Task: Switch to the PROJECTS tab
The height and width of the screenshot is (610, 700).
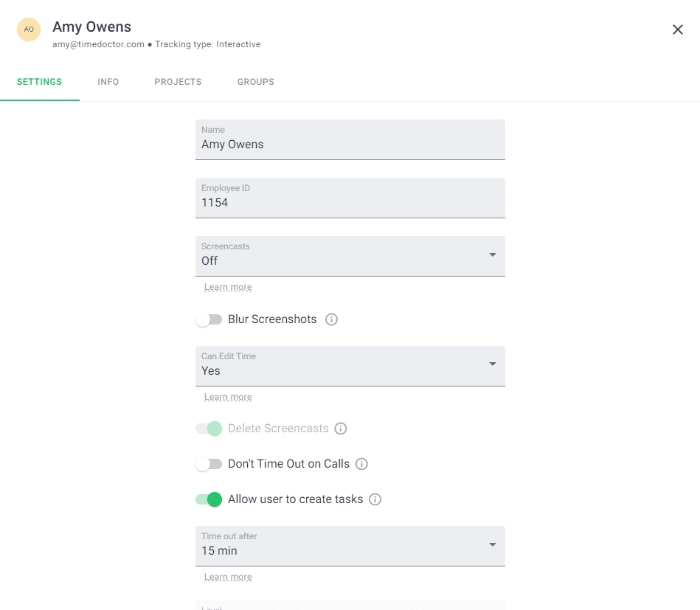Action: point(178,82)
